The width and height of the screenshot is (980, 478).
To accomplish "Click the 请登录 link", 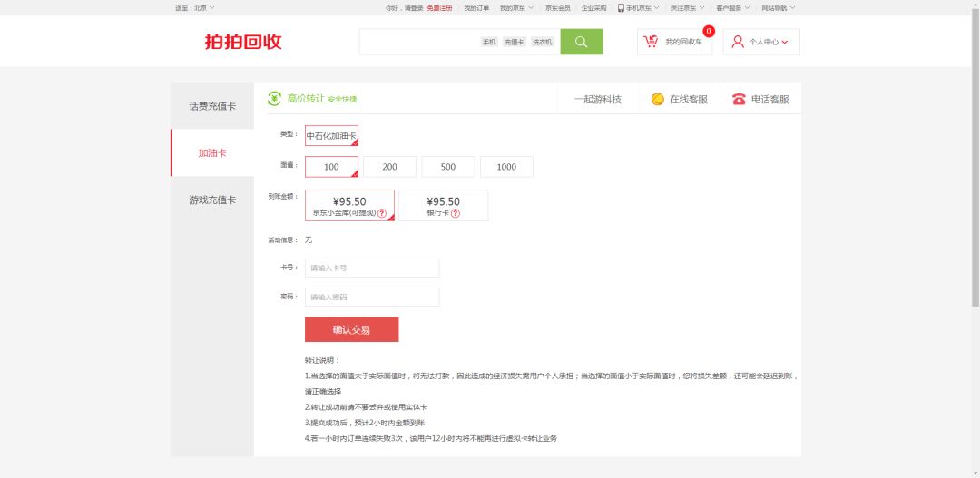I will [x=414, y=8].
